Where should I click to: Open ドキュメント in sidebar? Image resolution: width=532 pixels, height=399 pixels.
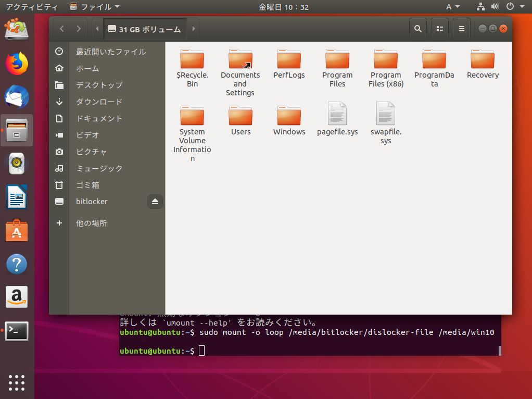coord(107,118)
